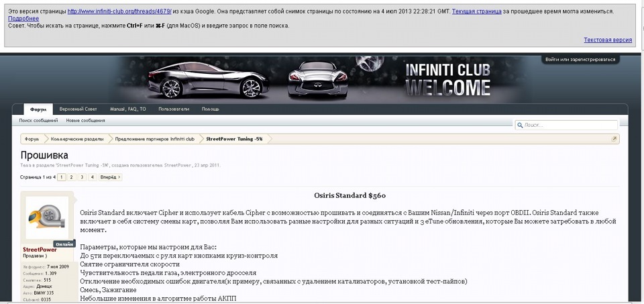Open 'Предложение партнеров Infiniti club' breadcrumb
This screenshot has height=304, width=644.
[155, 140]
